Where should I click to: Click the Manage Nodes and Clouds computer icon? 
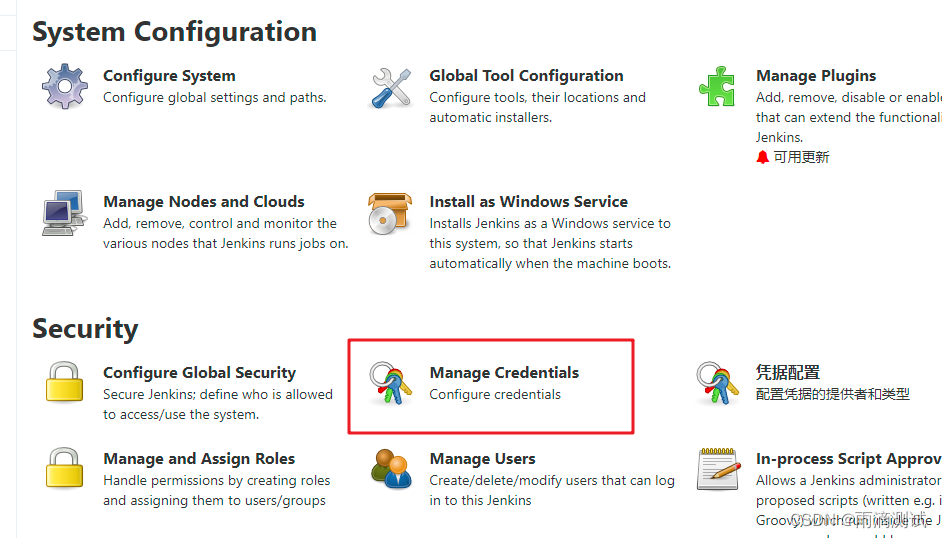tap(64, 213)
